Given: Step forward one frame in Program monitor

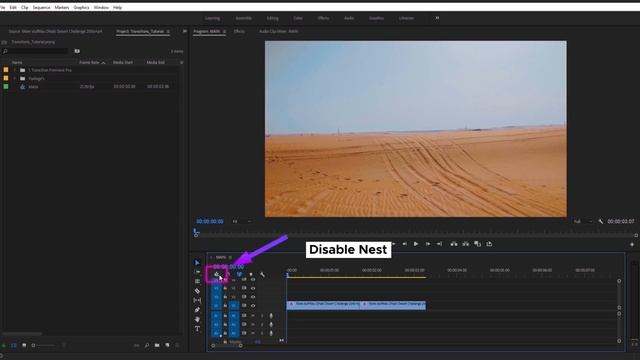Looking at the screenshot, I should [428, 244].
